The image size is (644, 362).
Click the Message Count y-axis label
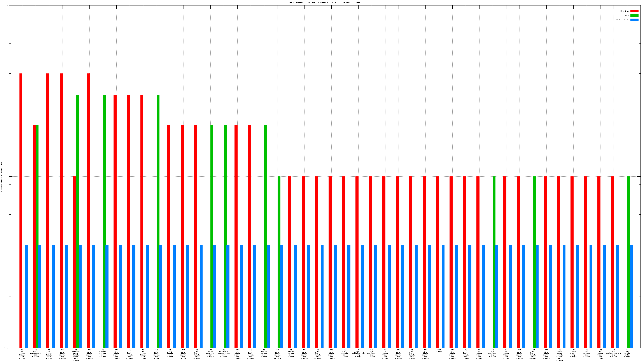2,177
